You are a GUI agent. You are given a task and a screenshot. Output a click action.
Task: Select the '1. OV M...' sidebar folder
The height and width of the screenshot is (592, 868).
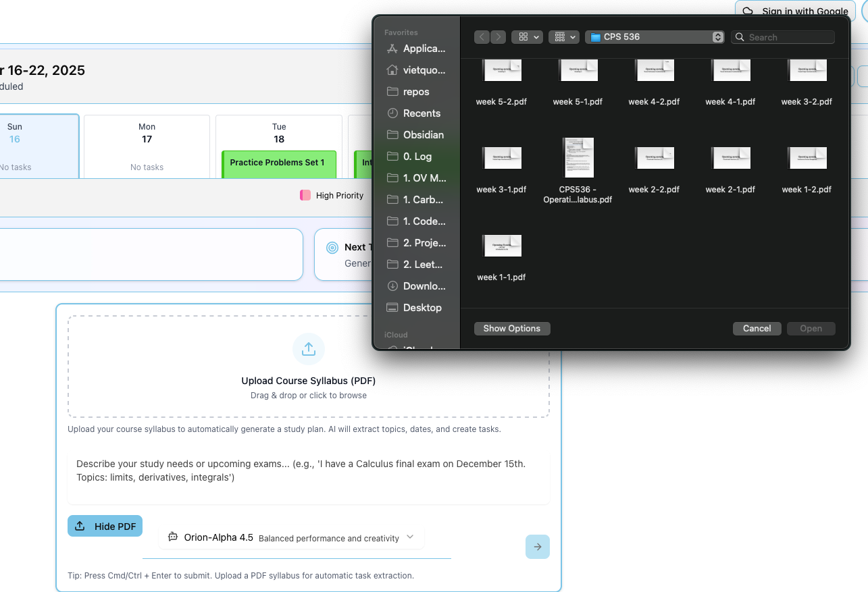416,178
